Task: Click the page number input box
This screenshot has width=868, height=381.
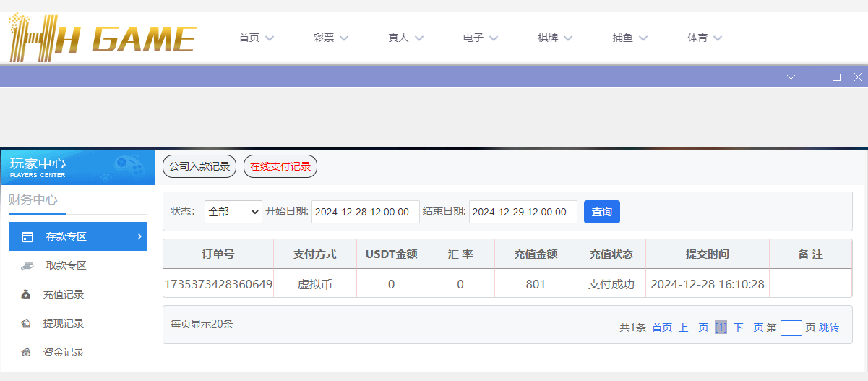Action: 791,328
